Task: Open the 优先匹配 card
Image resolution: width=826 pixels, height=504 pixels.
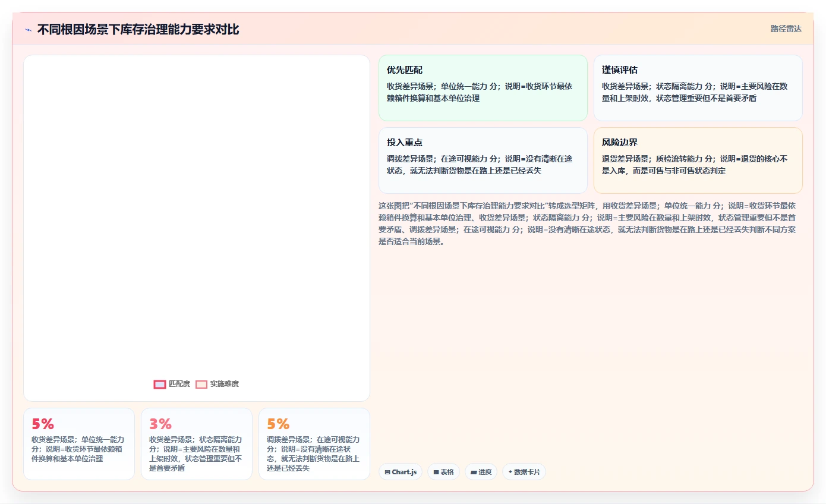Action: point(483,88)
